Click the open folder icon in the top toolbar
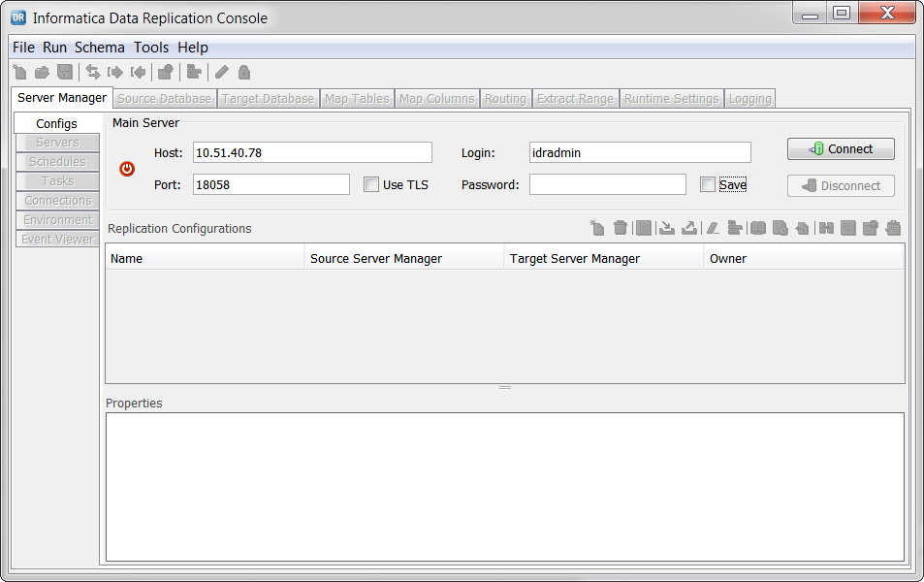Screen dimensions: 924x582 [x=42, y=72]
